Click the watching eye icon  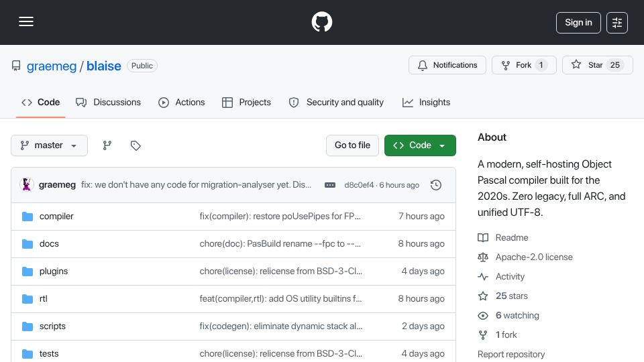[483, 316]
